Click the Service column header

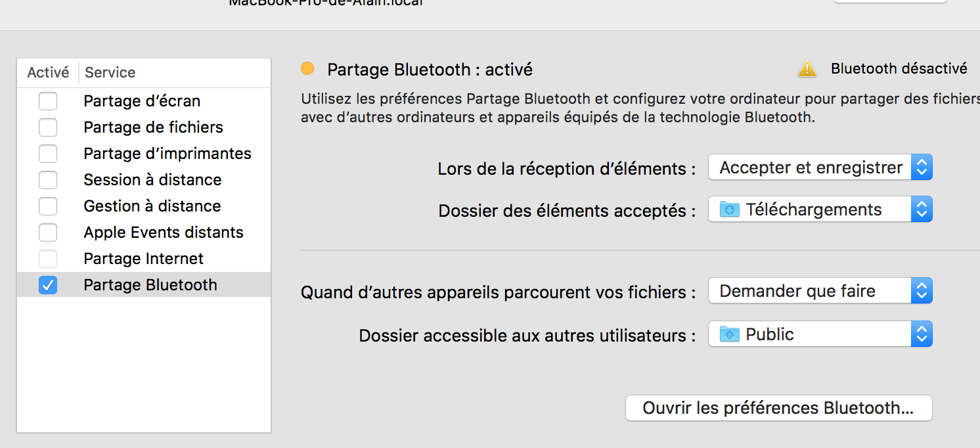click(x=110, y=72)
